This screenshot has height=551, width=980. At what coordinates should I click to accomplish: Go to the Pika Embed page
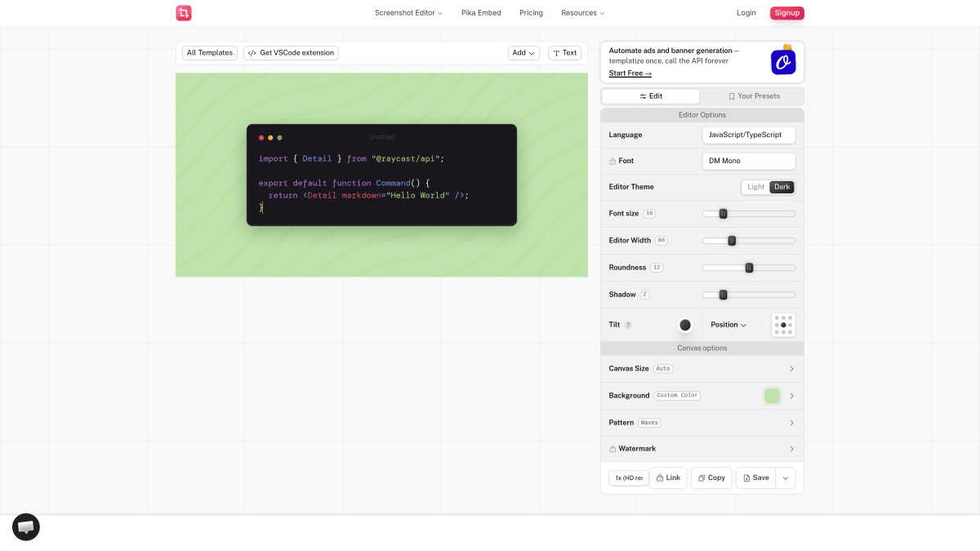(481, 13)
